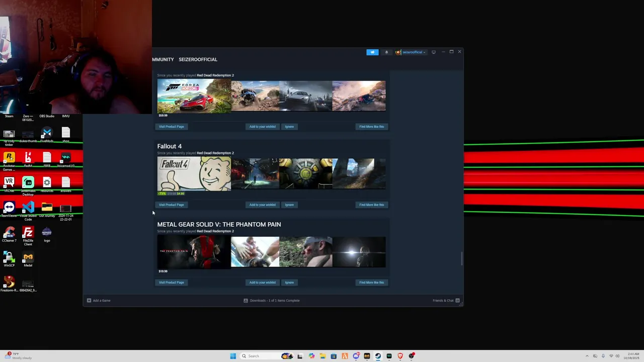Open Microsoft Store from the taskbar

pos(334,356)
